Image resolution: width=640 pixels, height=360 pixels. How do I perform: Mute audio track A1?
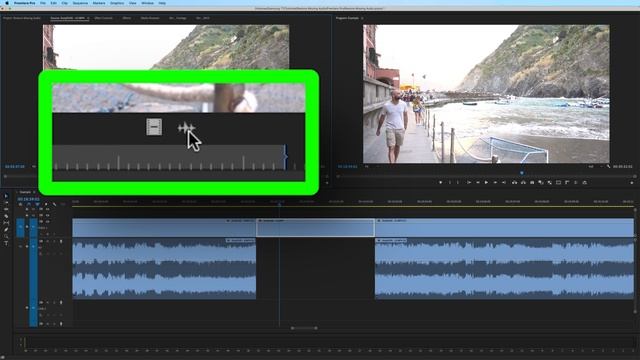(x=47, y=242)
